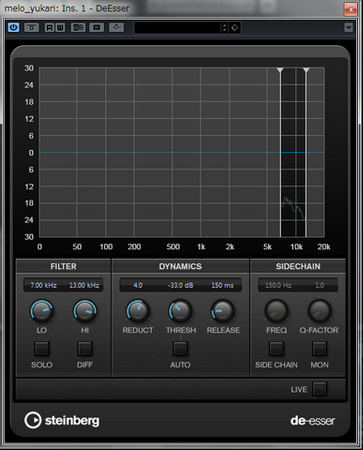Click the window title 'melo_yukari: Ins. 1 - DeEsser'
Screen dimensions: 363x450
[x=67, y=8]
